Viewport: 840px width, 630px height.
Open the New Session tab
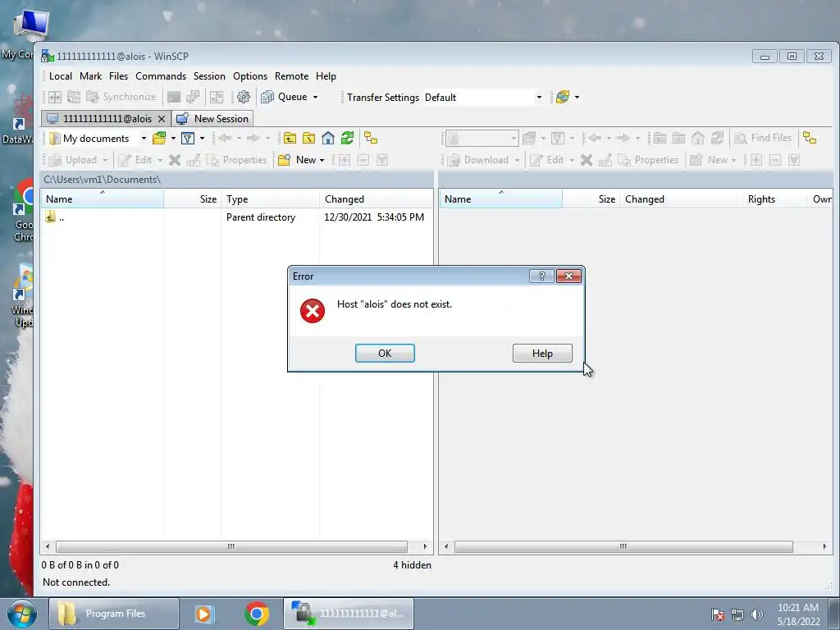click(212, 118)
